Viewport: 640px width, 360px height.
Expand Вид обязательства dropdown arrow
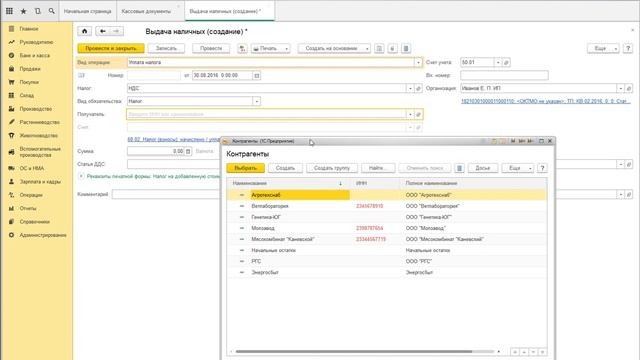[x=256, y=101]
